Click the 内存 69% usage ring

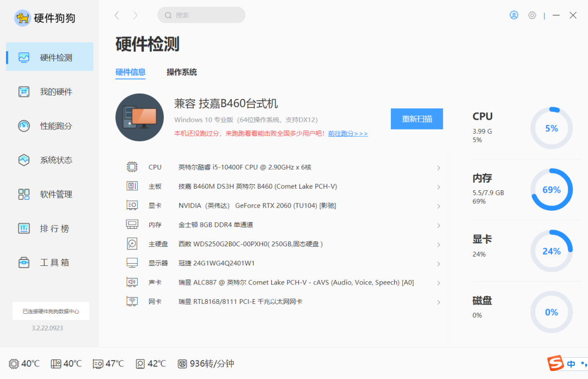click(x=551, y=189)
